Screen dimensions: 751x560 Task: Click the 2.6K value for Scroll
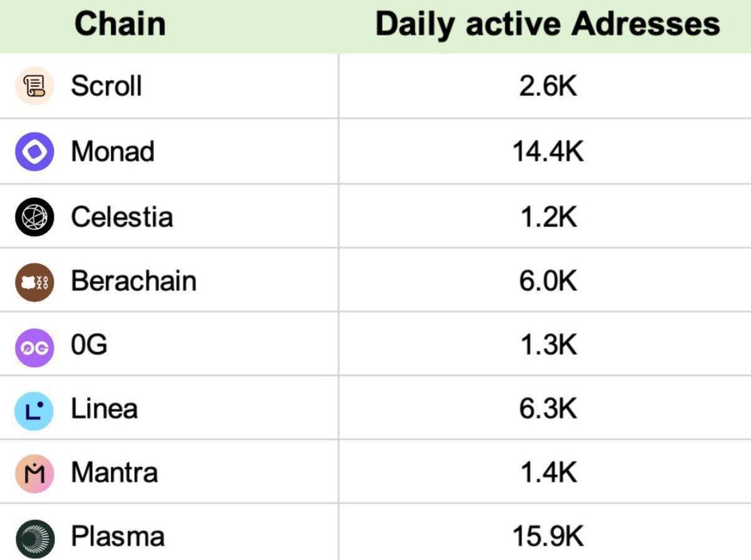point(548,86)
